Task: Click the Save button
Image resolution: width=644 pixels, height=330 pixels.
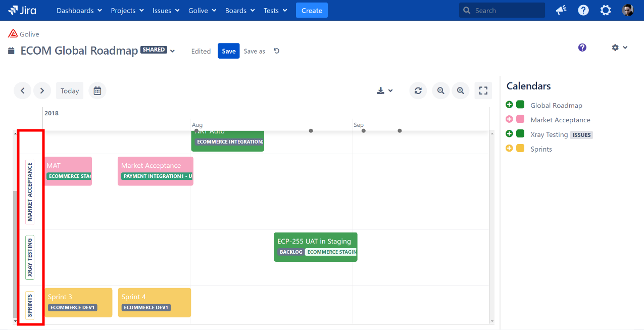Action: (x=228, y=51)
